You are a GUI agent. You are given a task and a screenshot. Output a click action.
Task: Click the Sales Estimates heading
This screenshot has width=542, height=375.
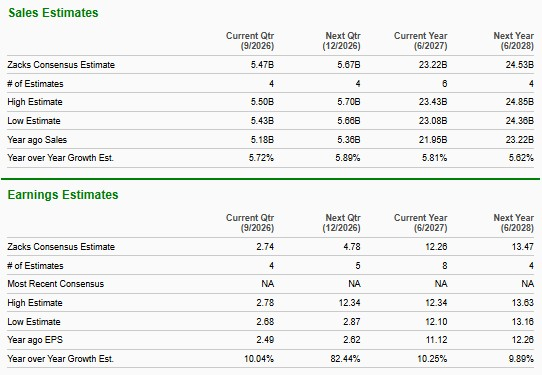[53, 13]
